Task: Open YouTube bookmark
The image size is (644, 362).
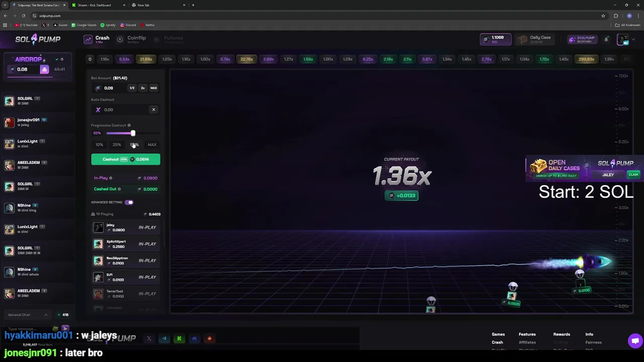Action: click(x=26, y=25)
